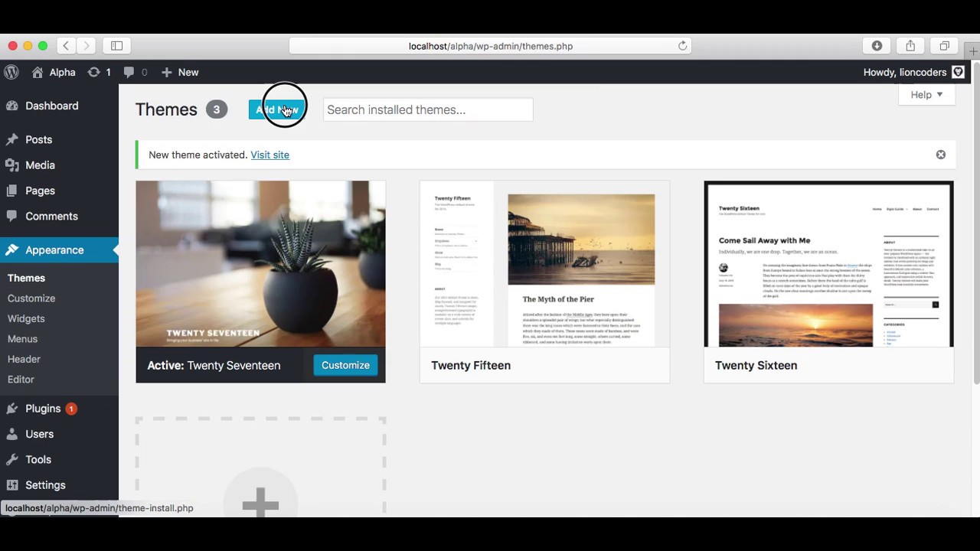
Task: Open the comments bubble in admin bar
Action: coord(129,72)
